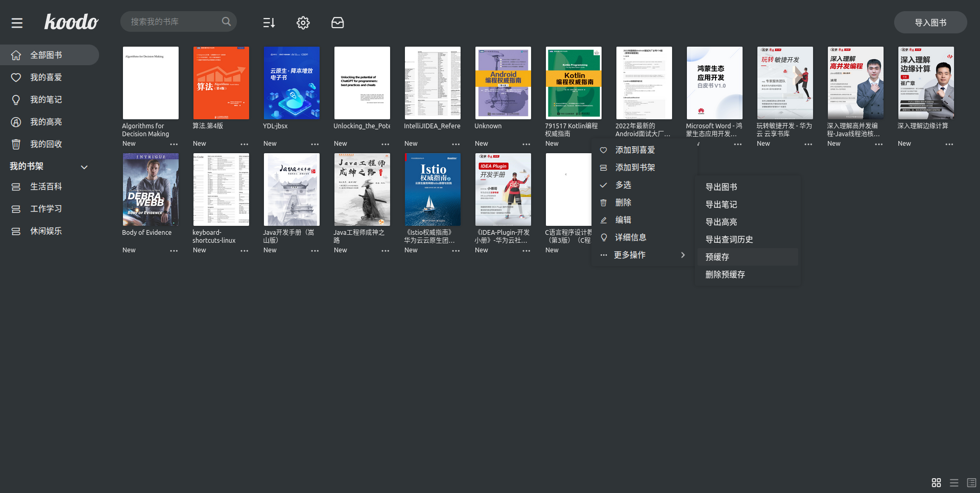
Task: Open more options for IDEA-Plugin-开发小册
Action: pyautogui.click(x=526, y=251)
